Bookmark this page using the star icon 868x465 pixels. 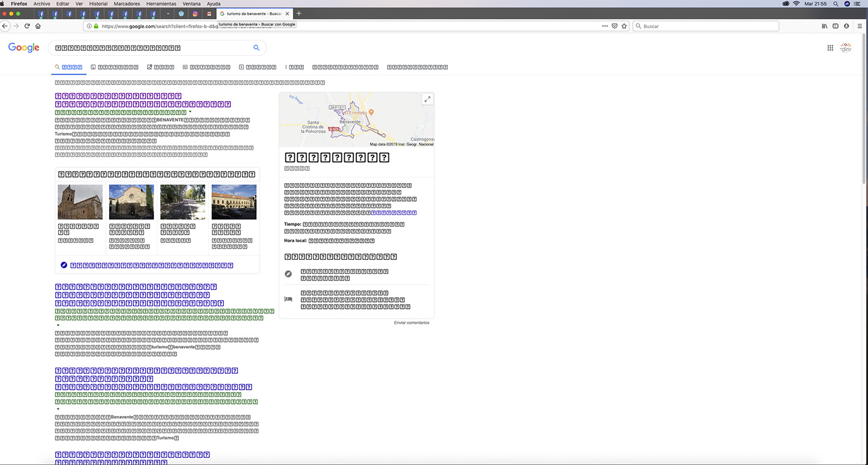point(624,26)
